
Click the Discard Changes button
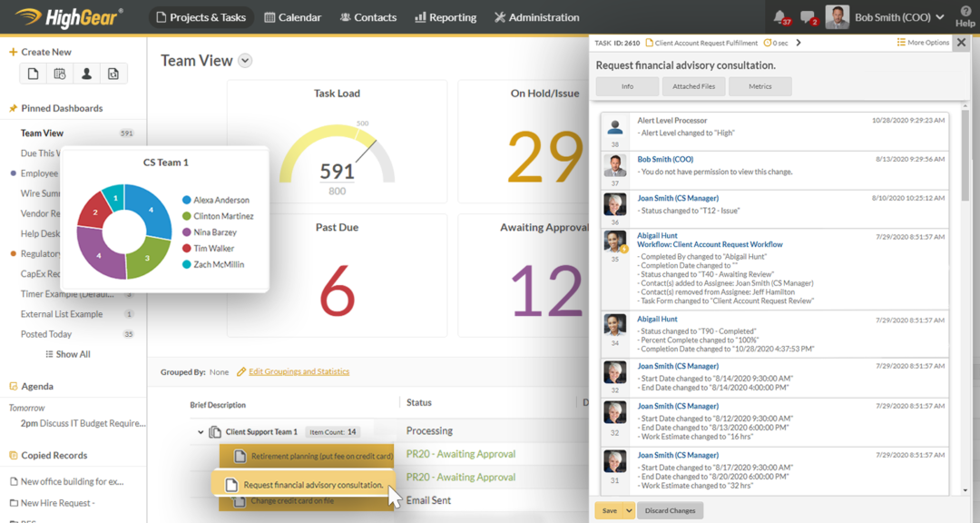coord(670,511)
